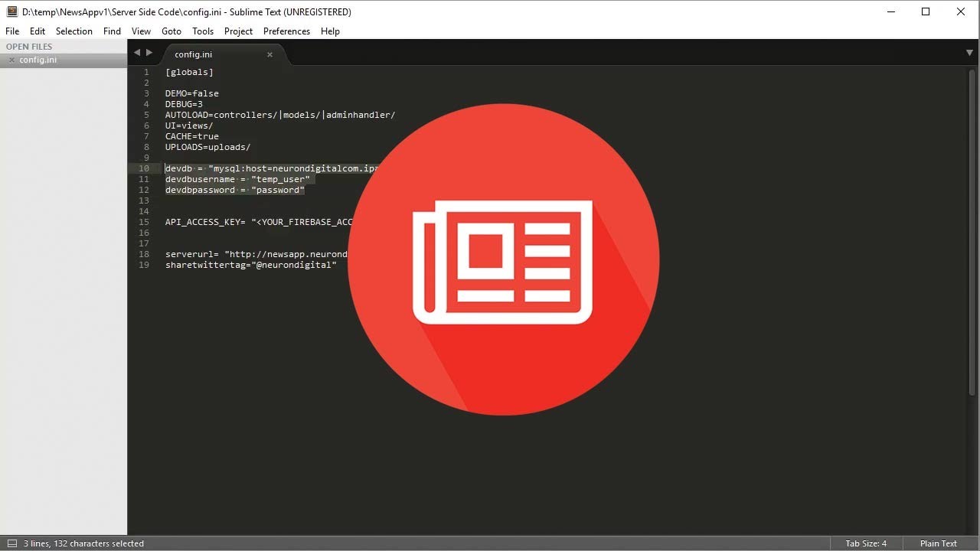Toggle the side panel switcher icon in status bar

[11, 543]
